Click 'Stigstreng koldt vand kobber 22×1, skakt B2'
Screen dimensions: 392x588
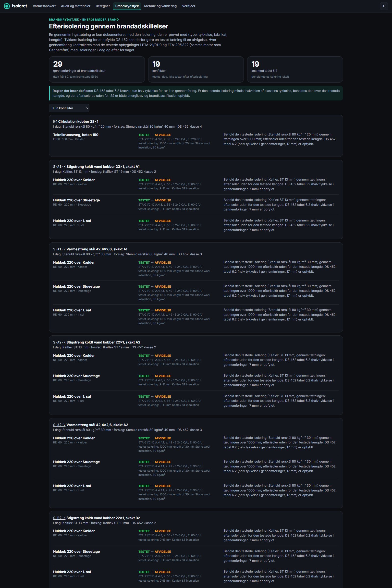coord(103,518)
